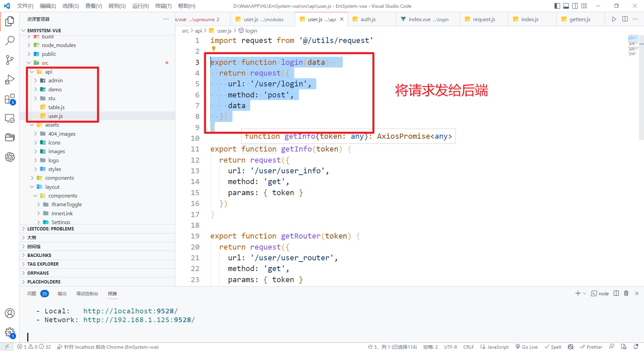Viewport: 644px width, 351px height.
Task: Open the Remote Explorer view
Action: click(10, 118)
